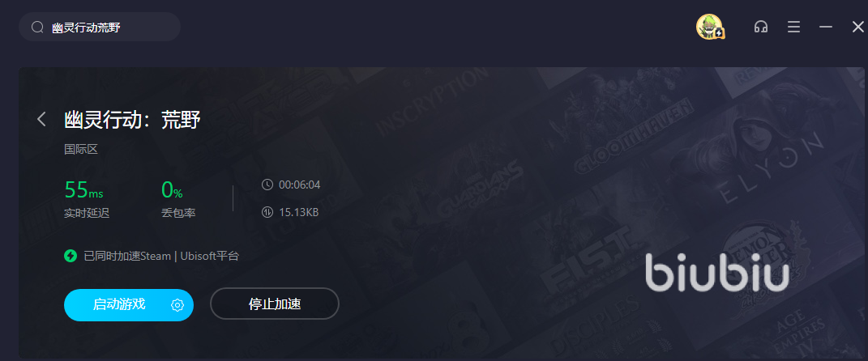Stop acceleration with 停止加速 button
868x361 pixels.
pyautogui.click(x=275, y=304)
